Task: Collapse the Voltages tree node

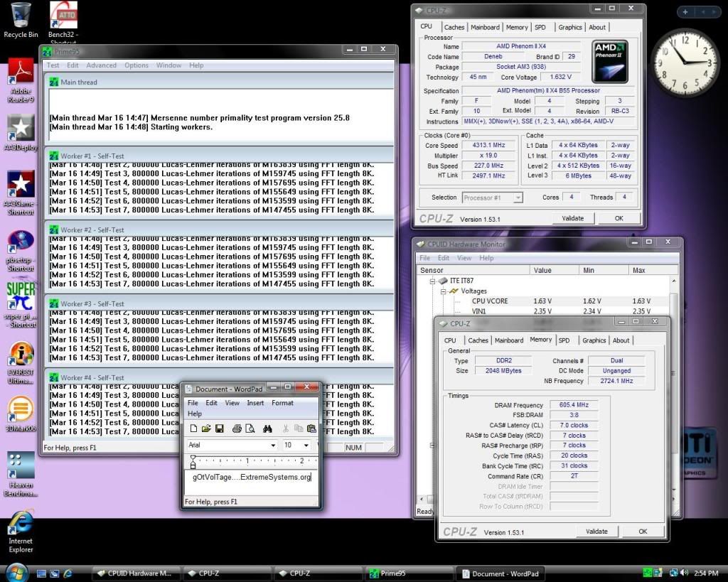Action: (442, 291)
